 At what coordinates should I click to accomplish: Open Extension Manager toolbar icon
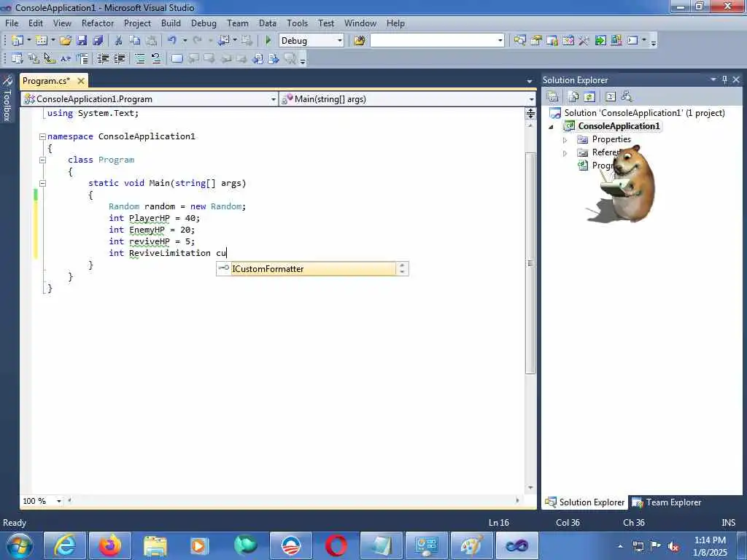(616, 41)
